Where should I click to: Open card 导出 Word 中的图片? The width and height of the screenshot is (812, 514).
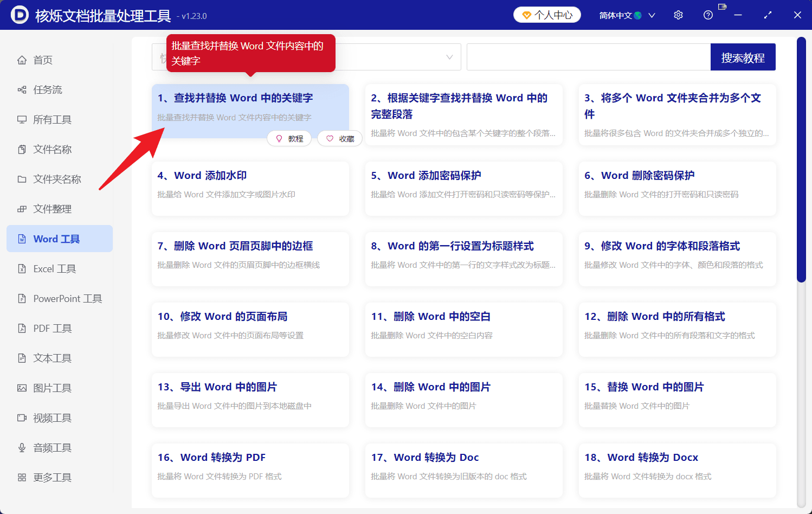tap(250, 400)
